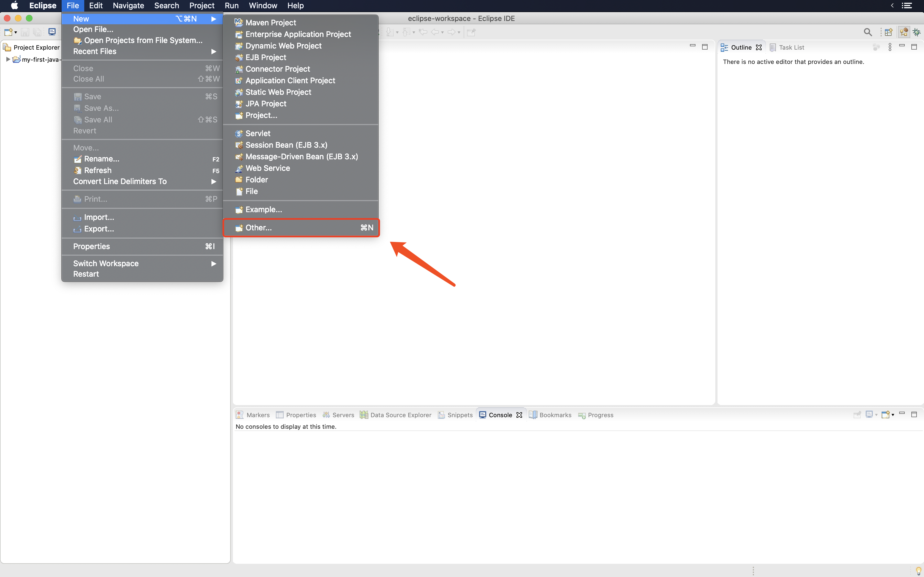Close the Console tab
The image size is (924, 577).
[x=519, y=415]
